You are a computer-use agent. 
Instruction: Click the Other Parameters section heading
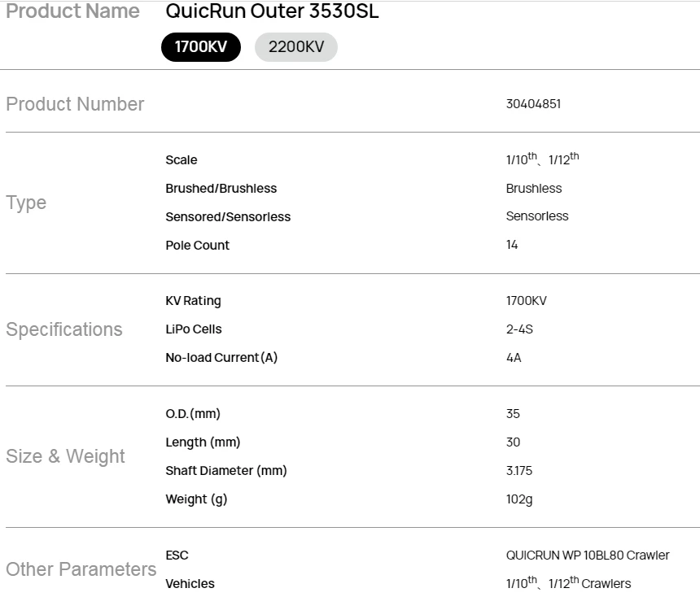click(81, 569)
